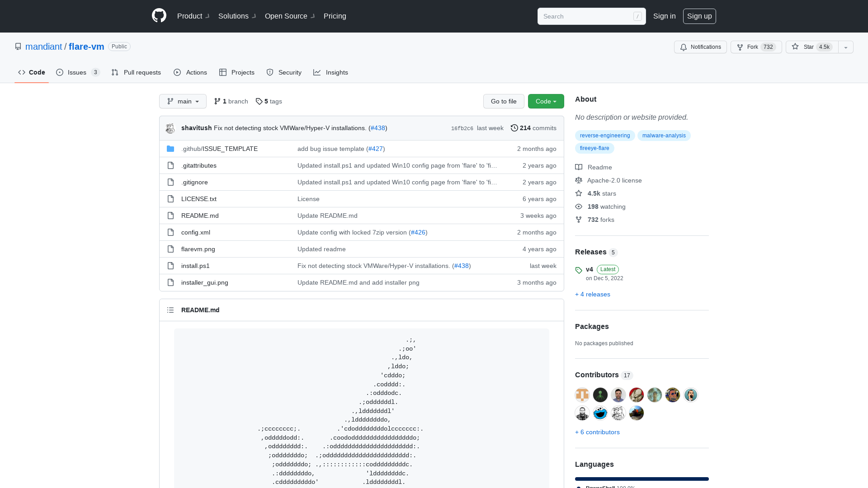Screen dimensions: 868x488
Task: Open pull request #427 link
Action: point(376,149)
